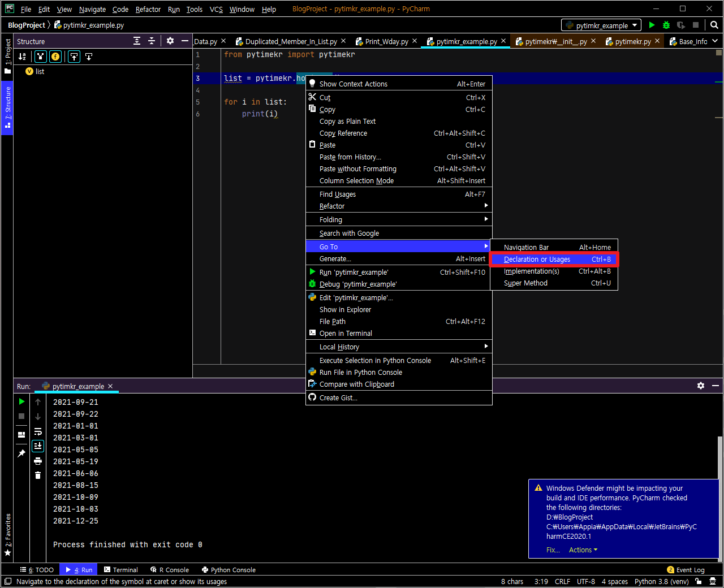Open the Python Console tool window button
Viewport: 724px width, 588px height.
coord(229,570)
